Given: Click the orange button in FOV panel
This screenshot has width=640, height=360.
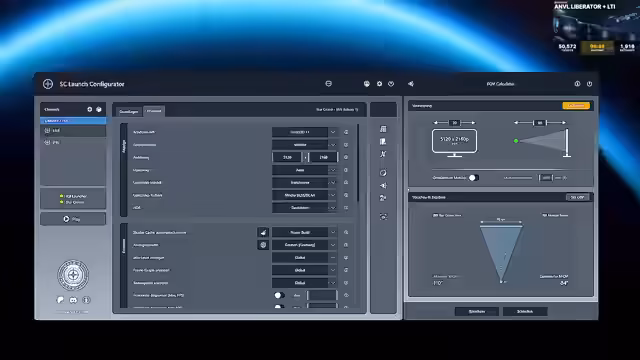Looking at the screenshot, I should (x=576, y=106).
